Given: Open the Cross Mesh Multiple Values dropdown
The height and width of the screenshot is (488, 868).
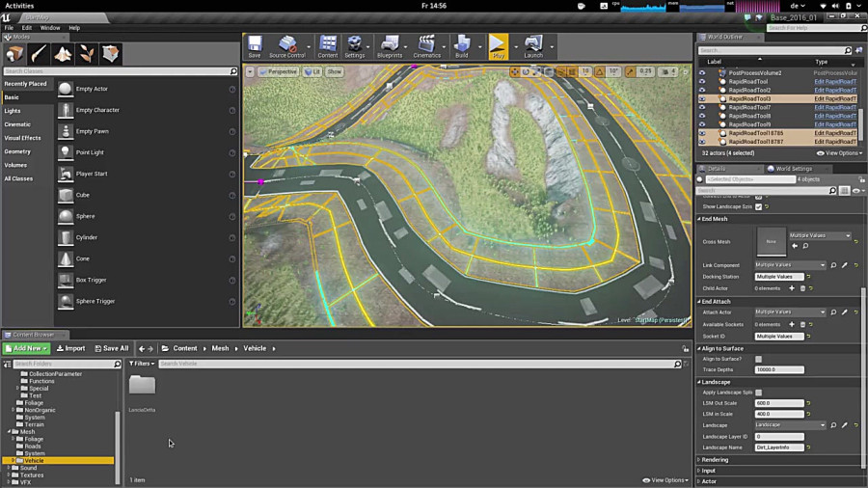Looking at the screenshot, I should [820, 235].
